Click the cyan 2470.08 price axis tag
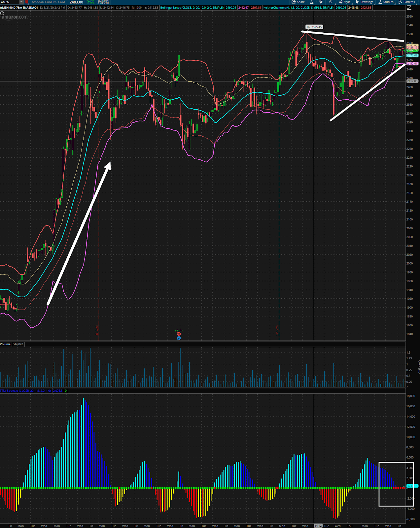The height and width of the screenshot is (528, 420). [x=412, y=55]
